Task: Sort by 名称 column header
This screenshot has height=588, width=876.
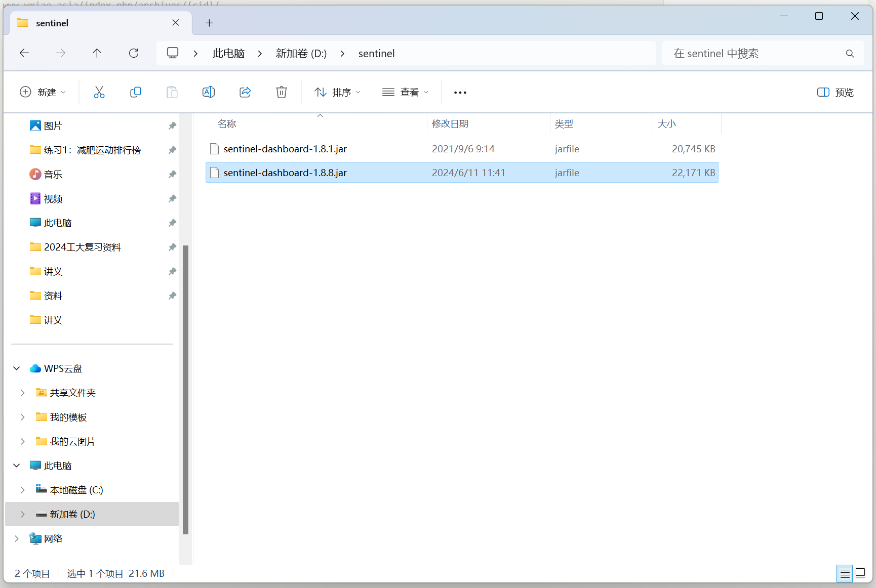Action: (x=227, y=124)
